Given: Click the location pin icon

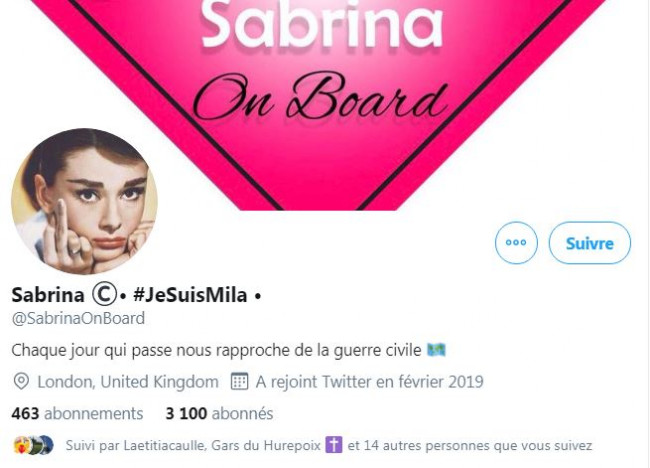Looking at the screenshot, I should point(21,381).
